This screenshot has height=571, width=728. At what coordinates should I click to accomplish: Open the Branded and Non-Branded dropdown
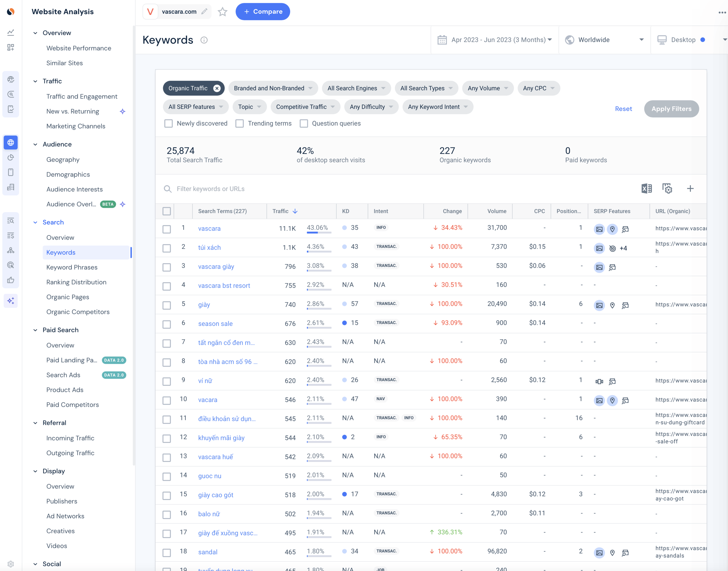coord(273,88)
